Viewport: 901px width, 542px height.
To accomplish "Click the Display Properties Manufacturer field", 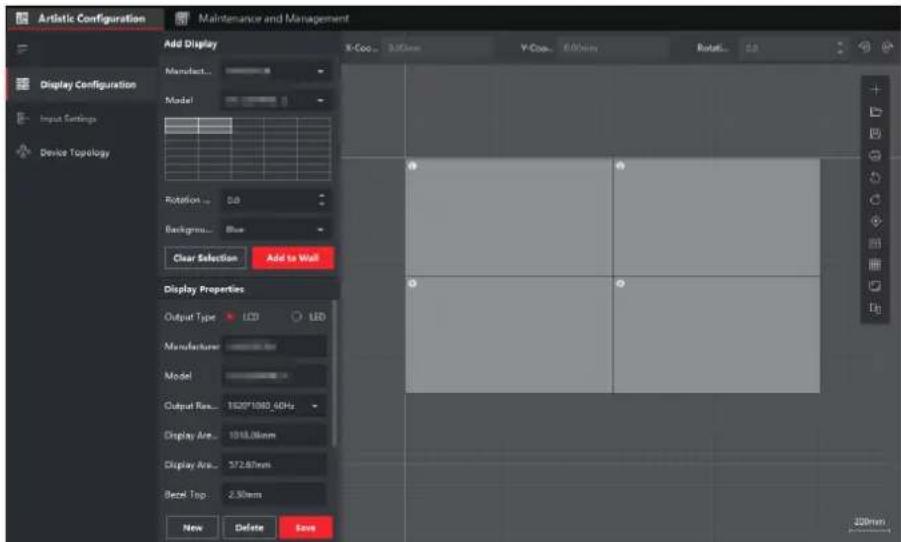I will pyautogui.click(x=275, y=347).
